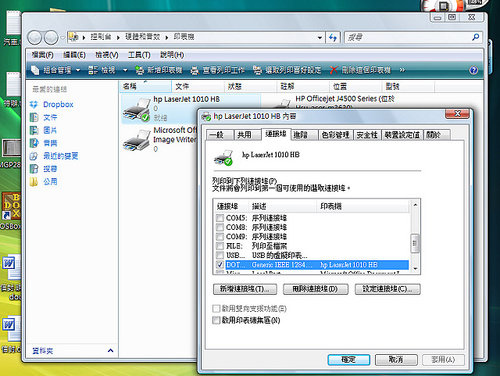Open the 檢視 (Views) dropdown arrow on the toolbar
Viewport: 500px width, 376px height.
[125, 70]
